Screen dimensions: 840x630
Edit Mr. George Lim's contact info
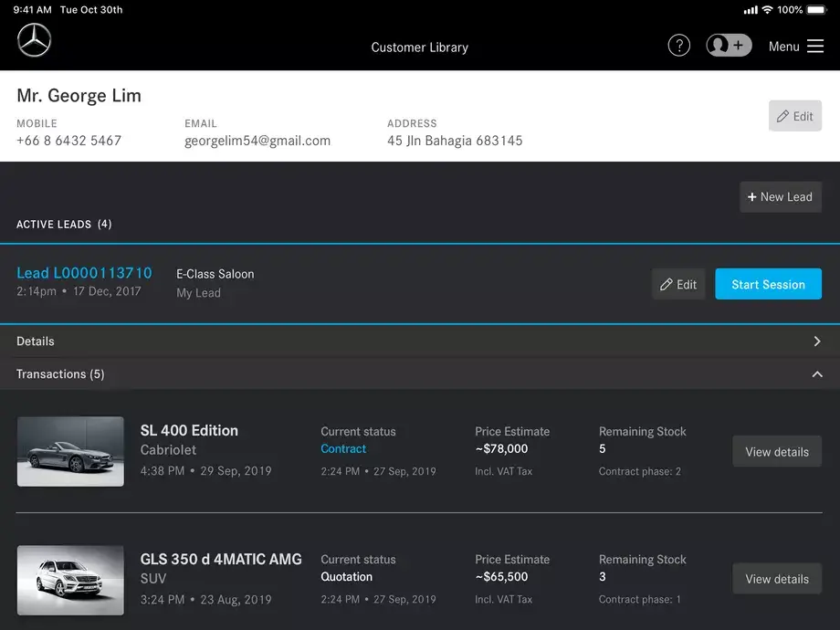[x=795, y=116]
